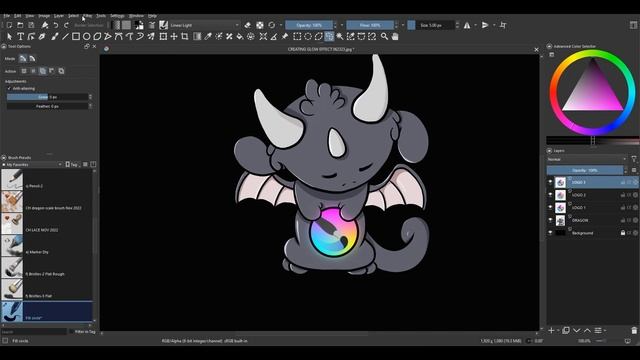This screenshot has width=640, height=360.
Task: Open the Linear Light blending mode dropdown
Action: [205, 25]
